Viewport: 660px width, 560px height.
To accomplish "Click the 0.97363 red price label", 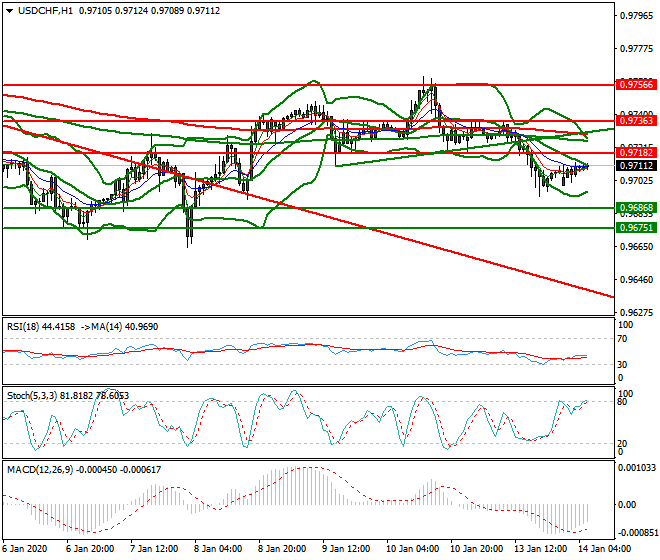I will pyautogui.click(x=636, y=121).
